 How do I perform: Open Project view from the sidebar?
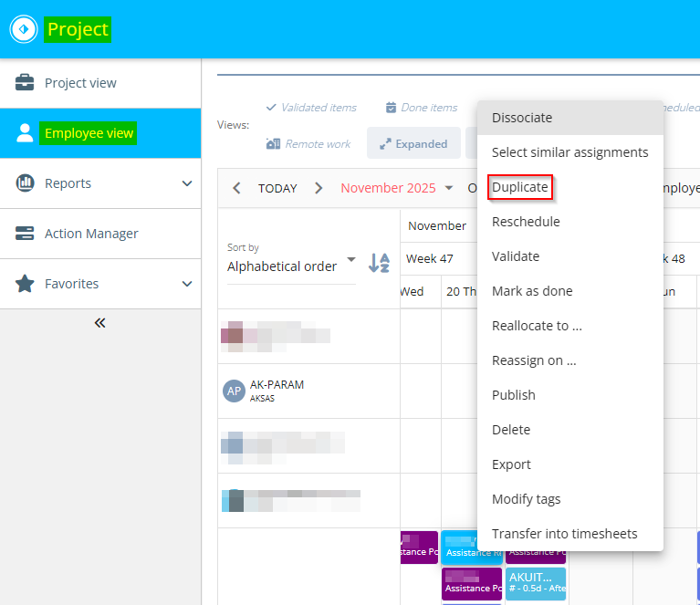[80, 83]
